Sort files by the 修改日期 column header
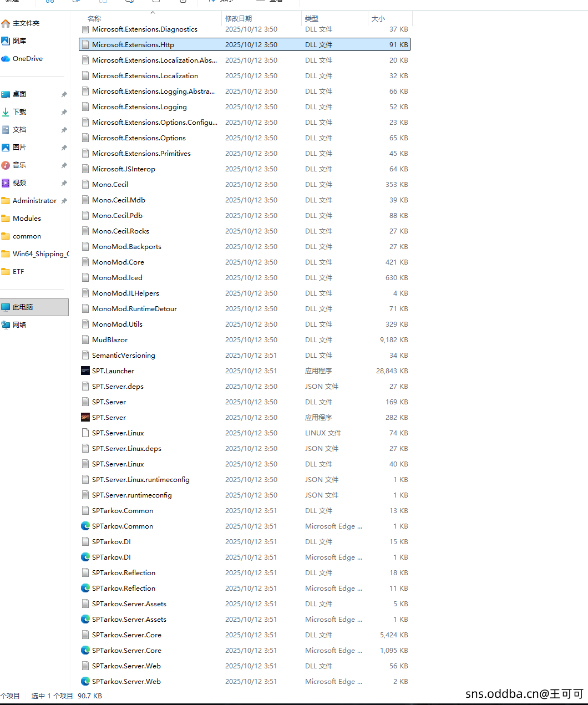 pyautogui.click(x=239, y=19)
